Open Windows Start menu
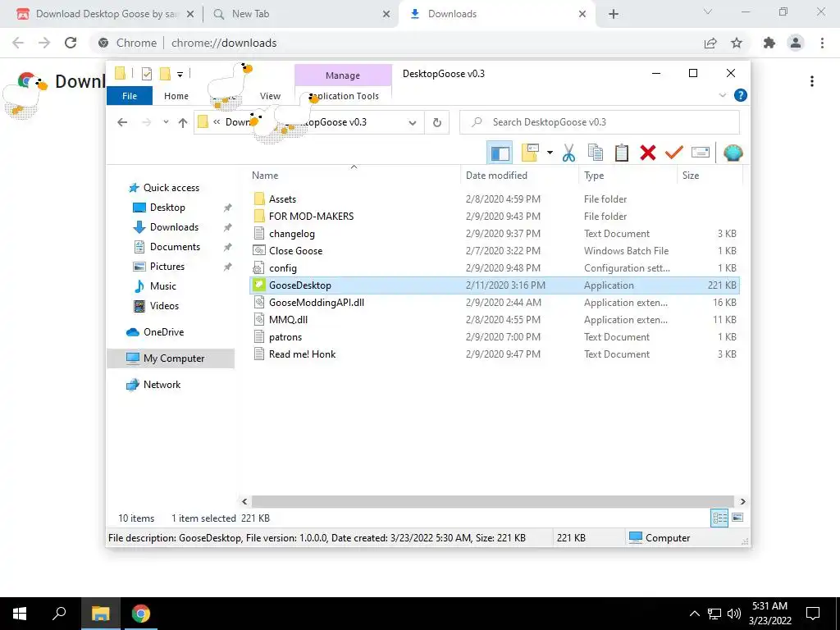This screenshot has width=840, height=630. click(20, 614)
